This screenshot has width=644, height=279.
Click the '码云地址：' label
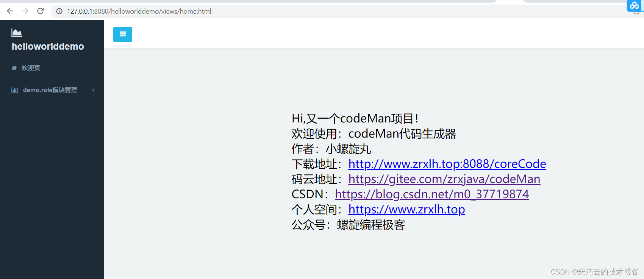pos(317,179)
